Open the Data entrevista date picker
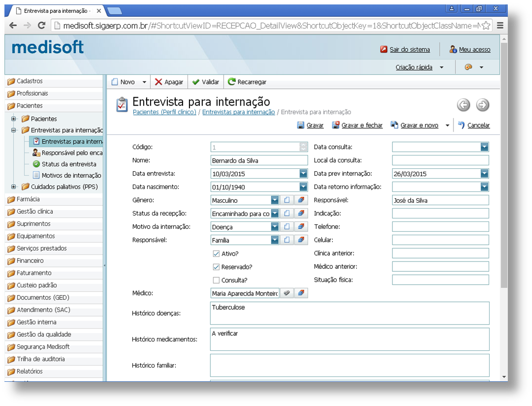 pyautogui.click(x=304, y=174)
